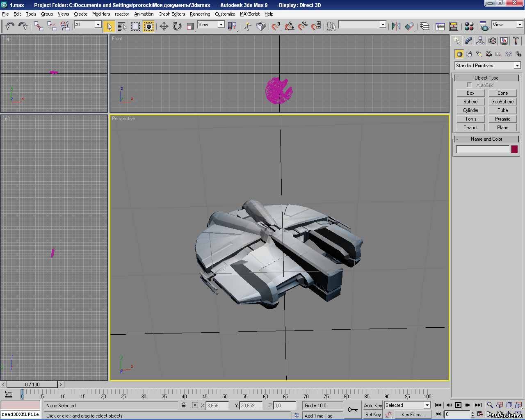Switch to the Hierarchy panel tab
Viewport: 525px width, 420px height.
tap(480, 41)
